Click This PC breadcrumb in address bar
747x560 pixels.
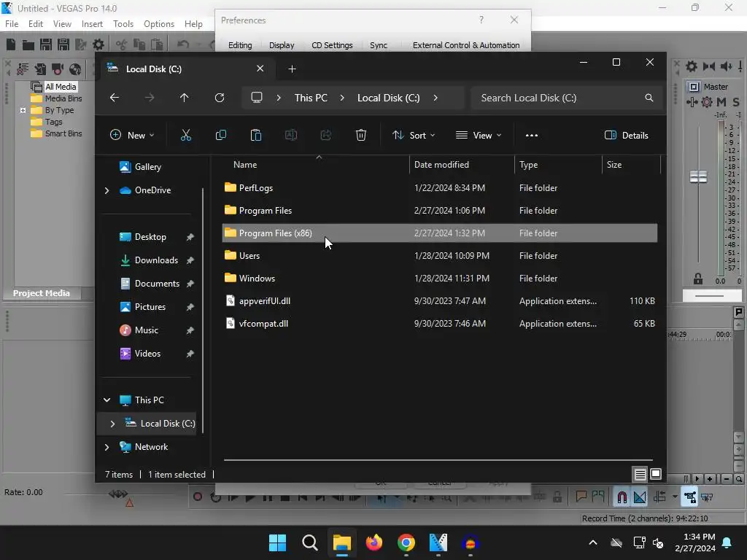[x=311, y=98]
